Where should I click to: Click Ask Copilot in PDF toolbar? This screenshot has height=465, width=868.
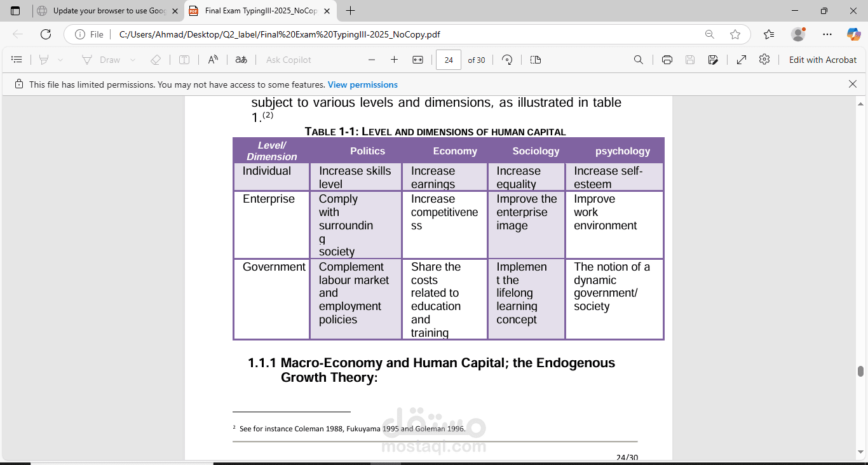coord(288,60)
